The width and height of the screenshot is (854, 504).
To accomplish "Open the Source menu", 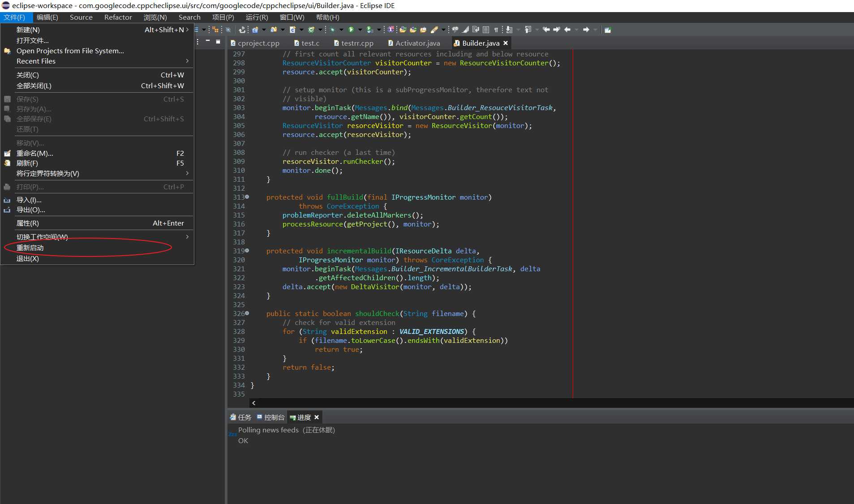I will [81, 17].
